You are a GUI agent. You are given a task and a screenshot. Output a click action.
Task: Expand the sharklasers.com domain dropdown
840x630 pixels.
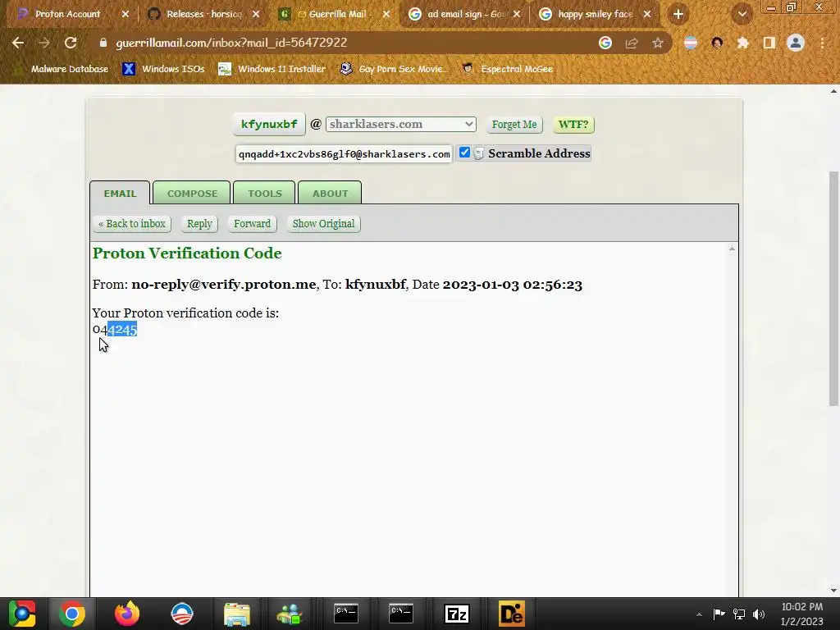tap(400, 125)
